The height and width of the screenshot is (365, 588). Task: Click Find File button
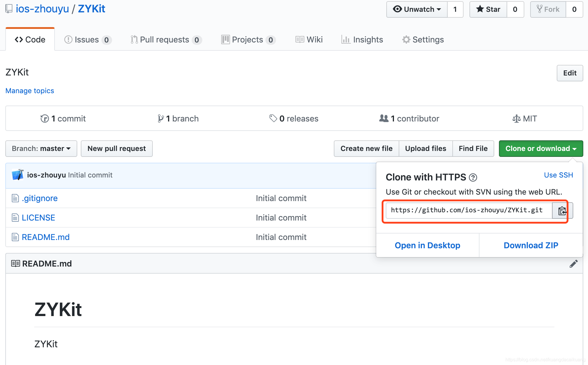click(473, 149)
